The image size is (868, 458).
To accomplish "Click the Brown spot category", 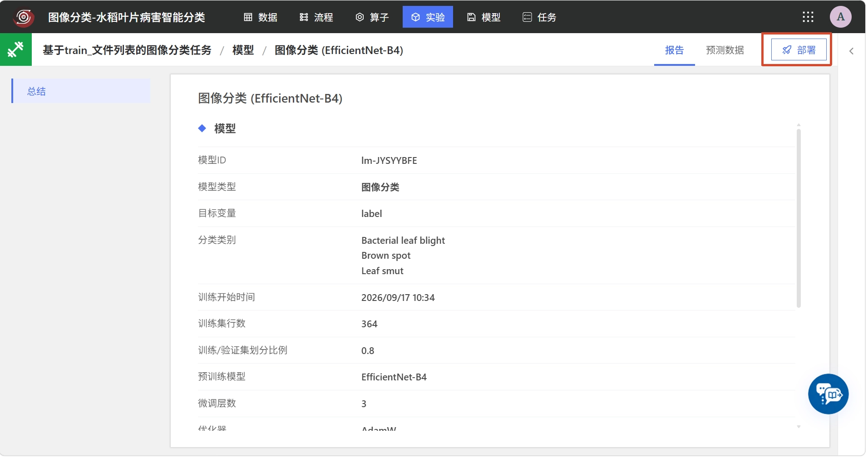I will point(386,256).
